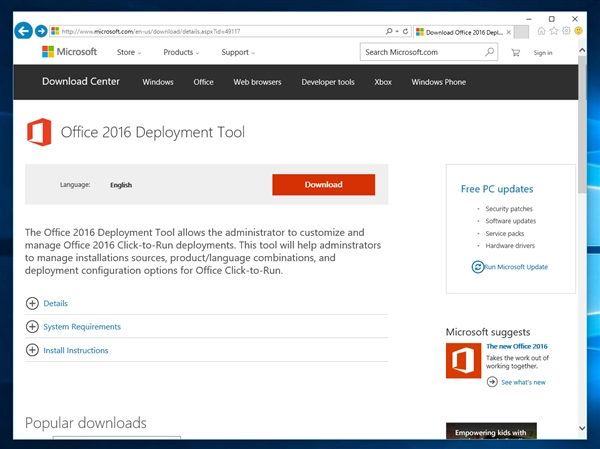Open the Store dropdown menu

[x=129, y=52]
